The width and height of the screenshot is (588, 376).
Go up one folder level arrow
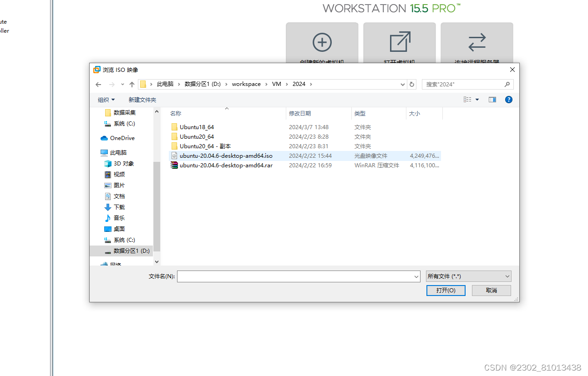point(132,85)
